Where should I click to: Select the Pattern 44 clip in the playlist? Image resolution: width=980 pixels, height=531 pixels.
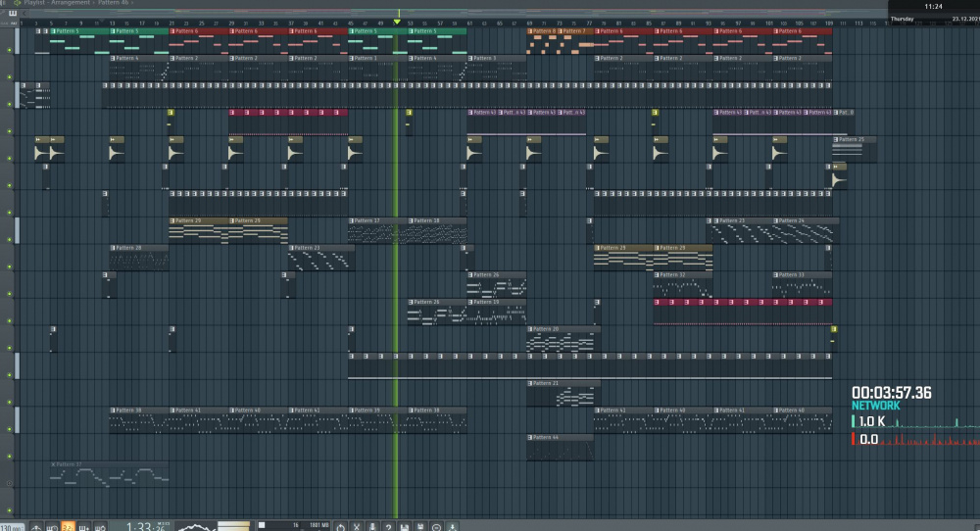(x=561, y=438)
